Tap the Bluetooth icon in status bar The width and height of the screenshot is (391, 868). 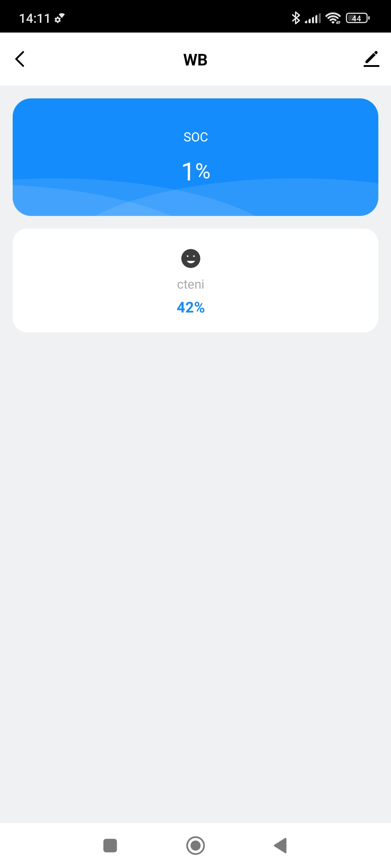[296, 18]
